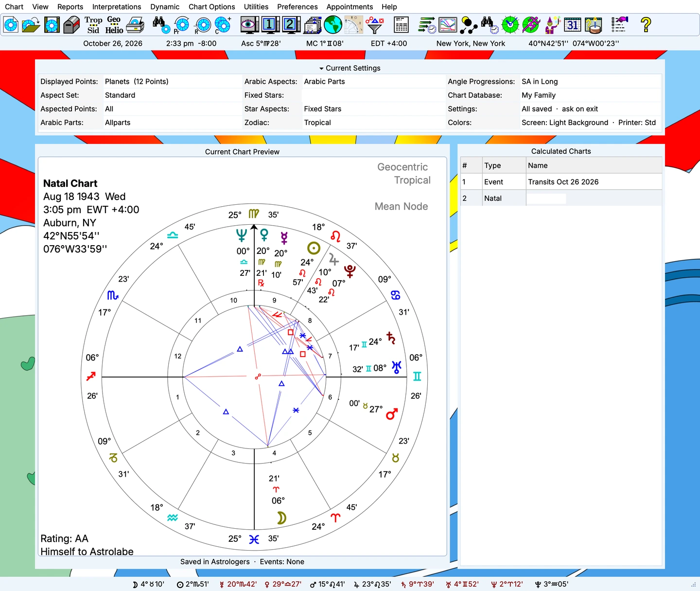Click the Save Chart disk icon
The image size is (700, 591).
pos(52,25)
